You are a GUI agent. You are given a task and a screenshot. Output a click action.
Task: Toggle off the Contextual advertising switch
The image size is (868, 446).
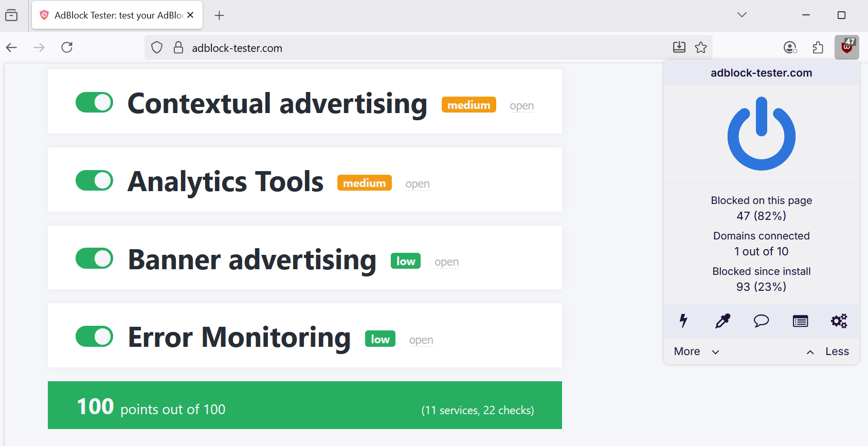[94, 102]
